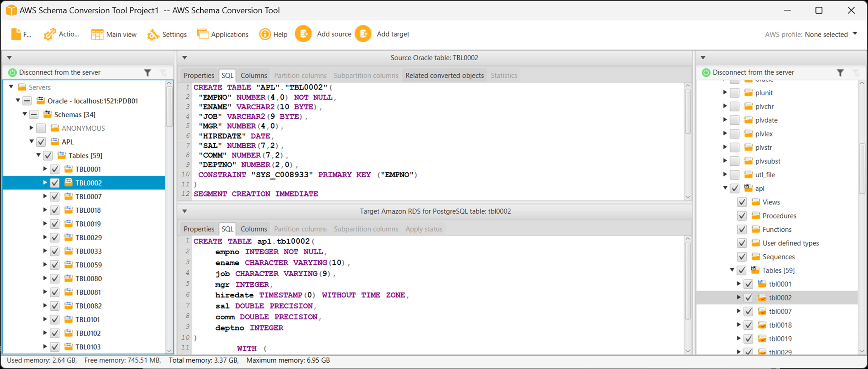Viewport: 868px width, 369px height.
Task: Click the filter funnel in target panel
Action: (840, 73)
